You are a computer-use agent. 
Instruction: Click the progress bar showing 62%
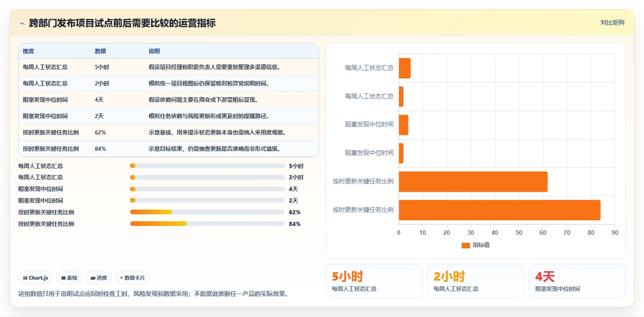[x=208, y=212]
